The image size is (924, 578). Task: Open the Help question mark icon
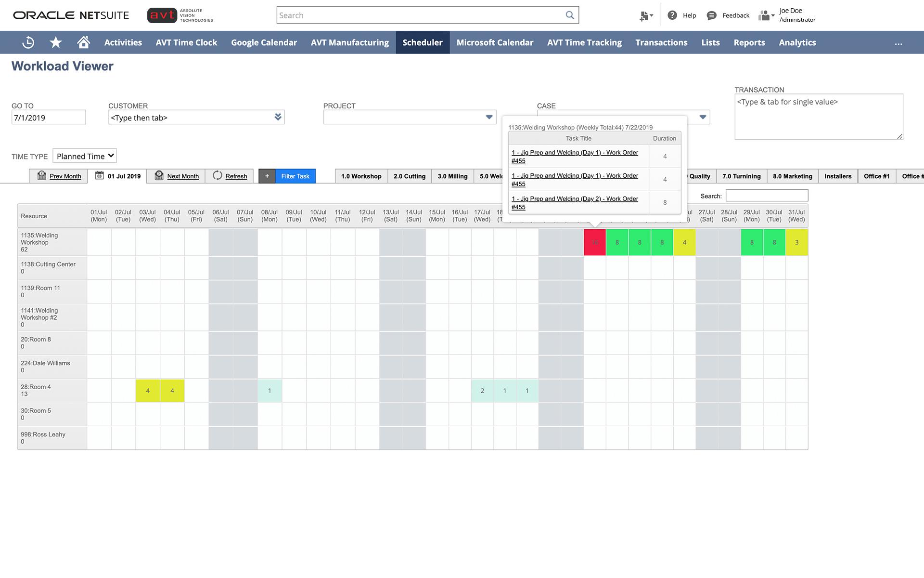pyautogui.click(x=672, y=15)
